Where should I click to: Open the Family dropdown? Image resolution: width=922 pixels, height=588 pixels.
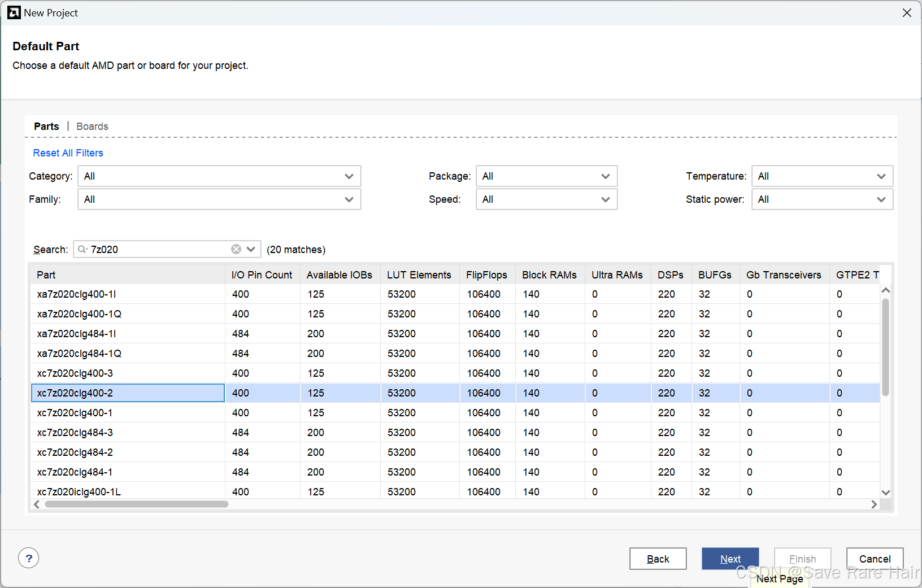tap(219, 199)
